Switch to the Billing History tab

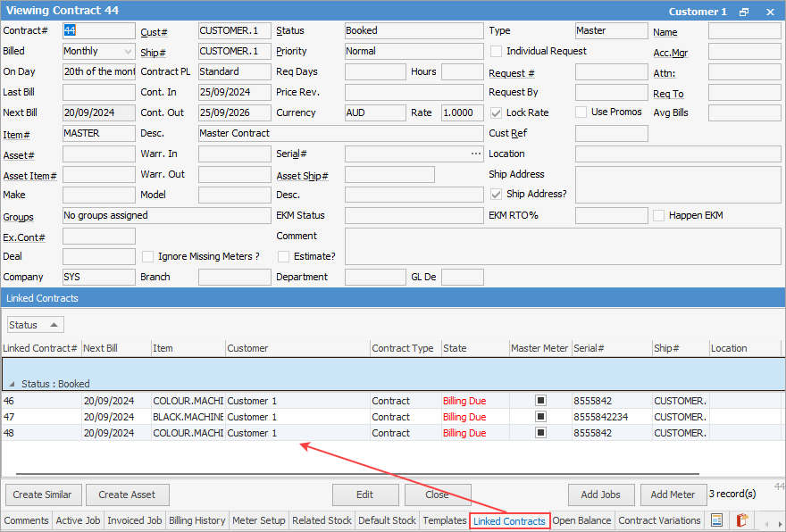pos(197,520)
